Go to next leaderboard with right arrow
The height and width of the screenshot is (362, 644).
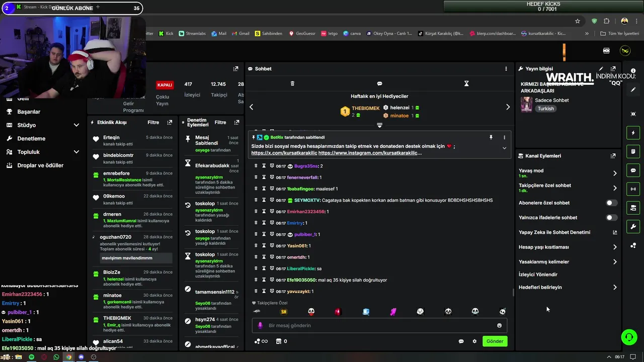pyautogui.click(x=508, y=107)
